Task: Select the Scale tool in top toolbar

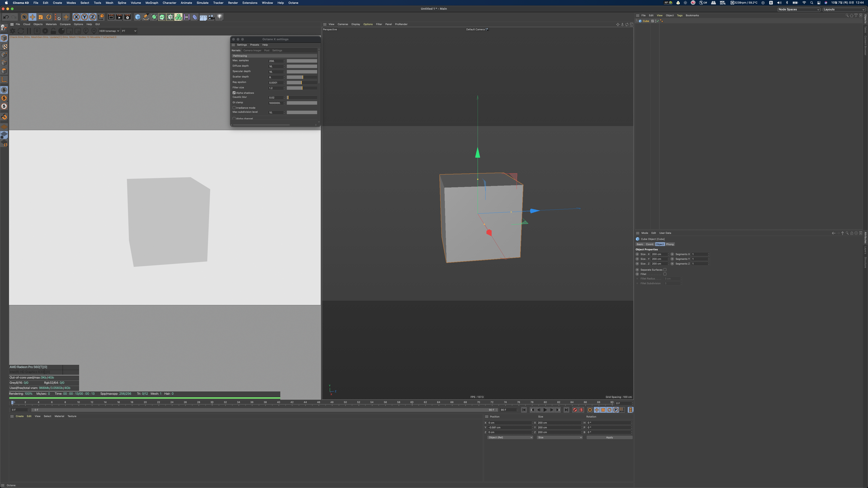Action: (x=40, y=17)
